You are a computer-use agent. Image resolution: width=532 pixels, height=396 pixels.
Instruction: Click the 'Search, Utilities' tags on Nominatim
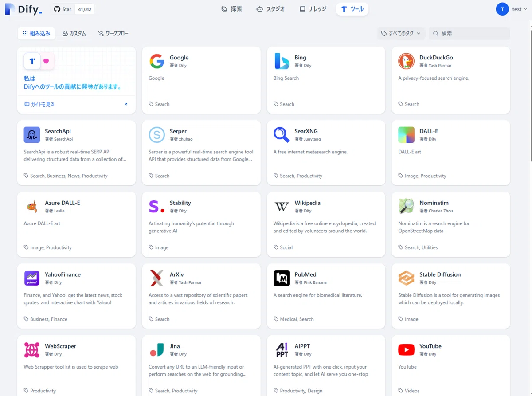pyautogui.click(x=421, y=247)
